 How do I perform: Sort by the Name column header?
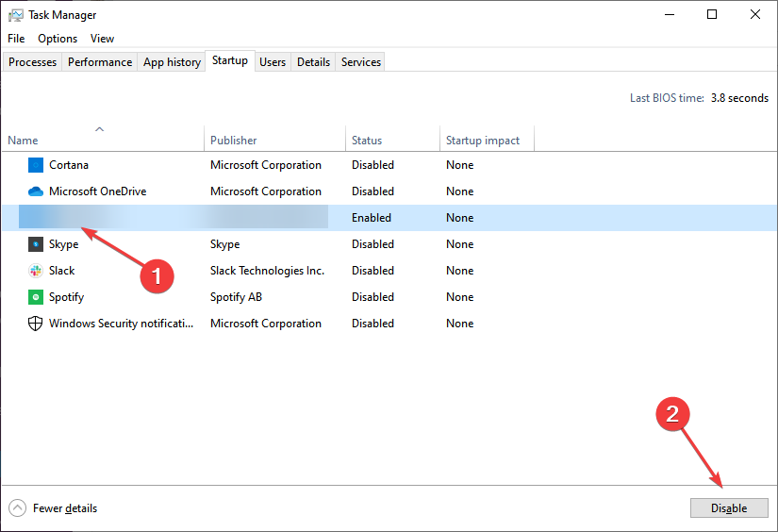click(103, 139)
